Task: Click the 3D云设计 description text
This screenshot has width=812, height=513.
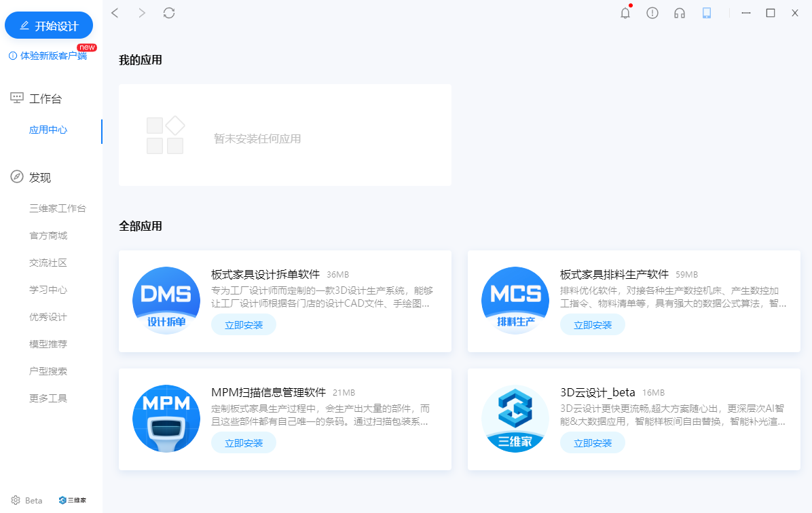Action: (x=673, y=415)
